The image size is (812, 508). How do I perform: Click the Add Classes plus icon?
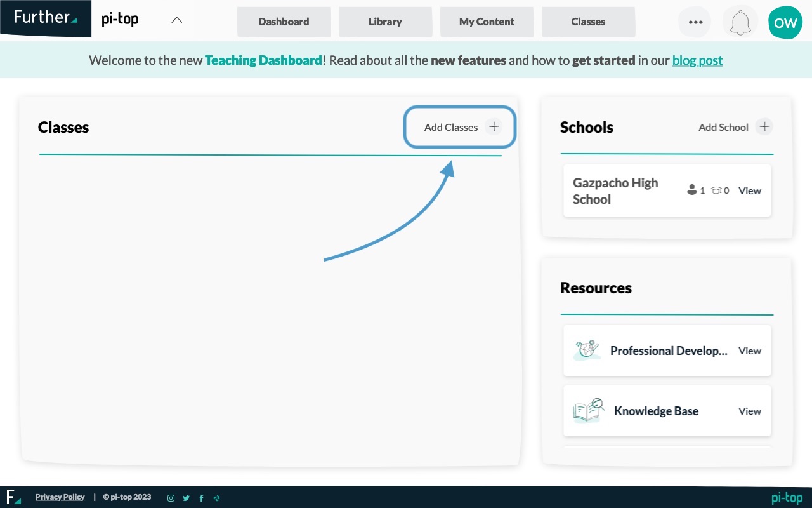coord(494,126)
